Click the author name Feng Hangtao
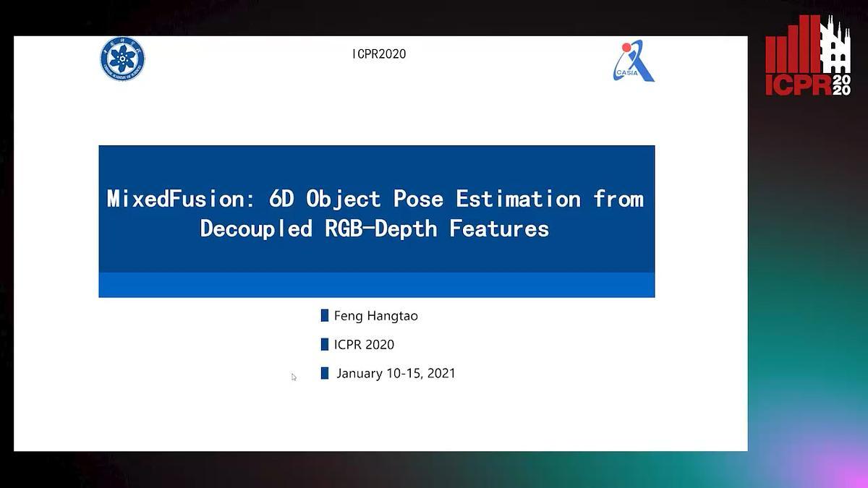Image resolution: width=868 pixels, height=488 pixels. coord(376,316)
